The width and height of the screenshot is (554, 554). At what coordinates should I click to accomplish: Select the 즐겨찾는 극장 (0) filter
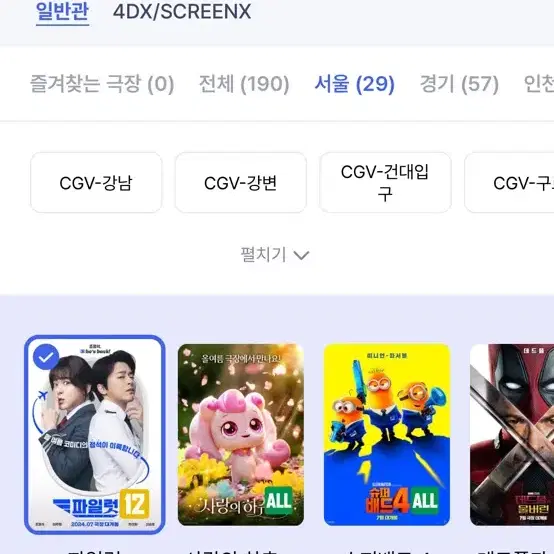102,84
